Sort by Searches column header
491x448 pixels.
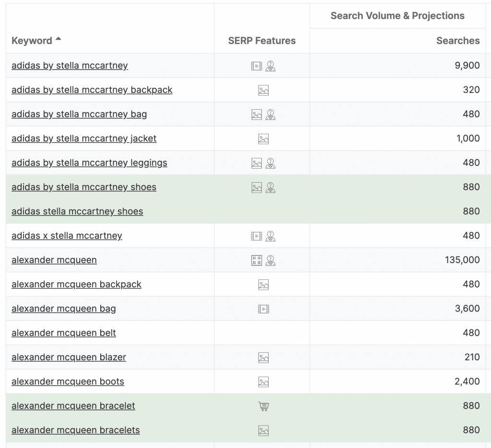point(458,41)
